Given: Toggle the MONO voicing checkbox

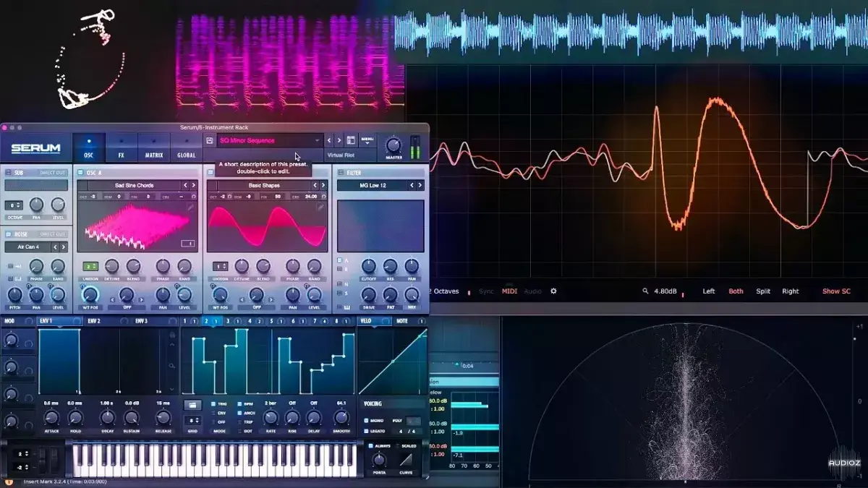Looking at the screenshot, I should point(367,420).
